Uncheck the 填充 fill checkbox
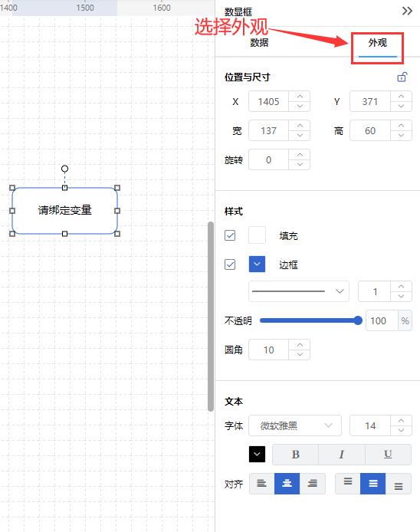Viewport: 420px width, 532px height. click(230, 235)
